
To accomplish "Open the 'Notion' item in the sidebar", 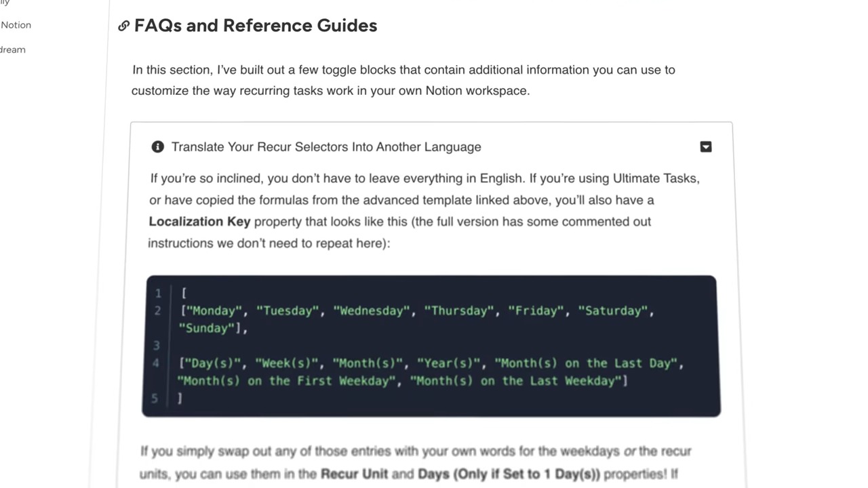I will (16, 25).
